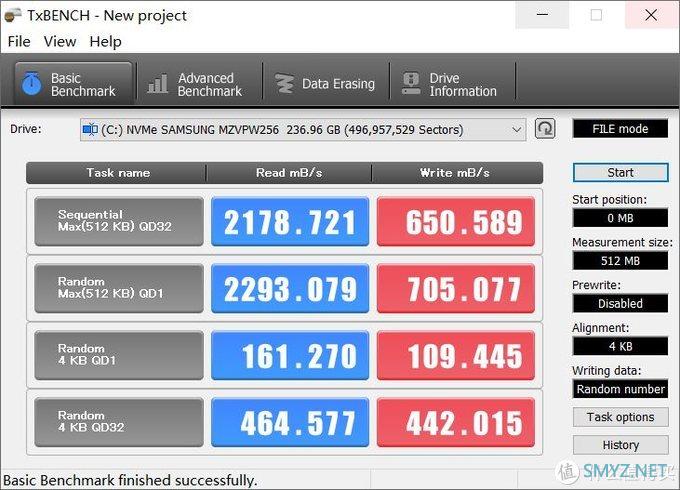Select the Random 4 KB QD1 task

point(119,355)
